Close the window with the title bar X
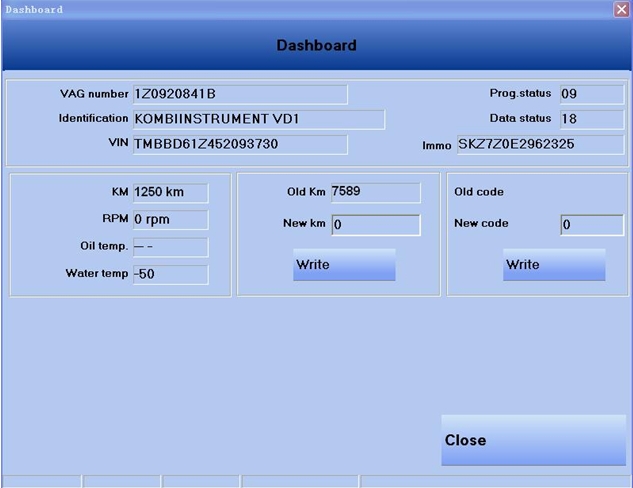633x488 pixels. (621, 9)
